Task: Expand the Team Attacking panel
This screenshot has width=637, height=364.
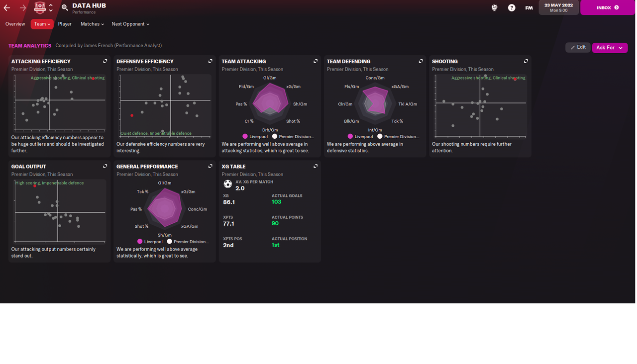Action: (316, 61)
